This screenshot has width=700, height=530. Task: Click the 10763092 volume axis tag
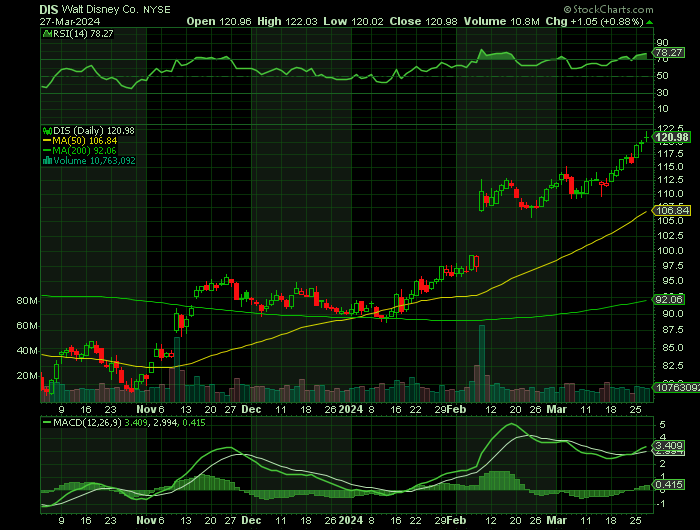(676, 387)
